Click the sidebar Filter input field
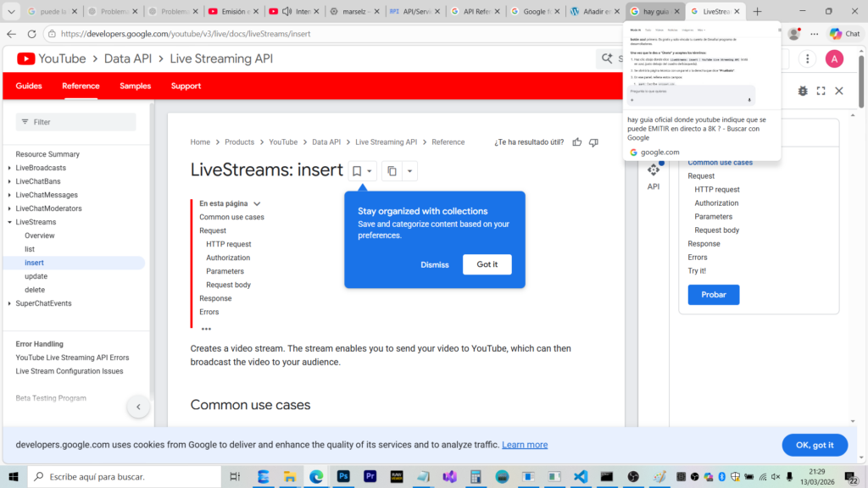 click(x=76, y=122)
